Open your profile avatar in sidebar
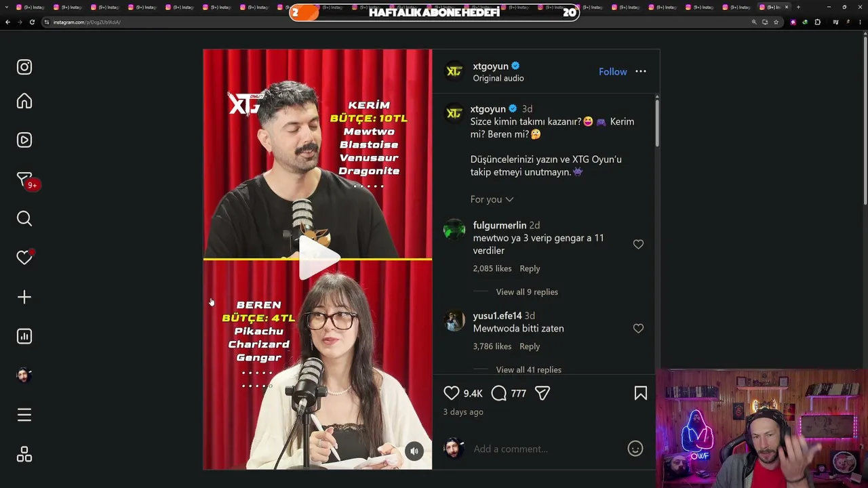Viewport: 868px width, 488px height. coord(24,375)
